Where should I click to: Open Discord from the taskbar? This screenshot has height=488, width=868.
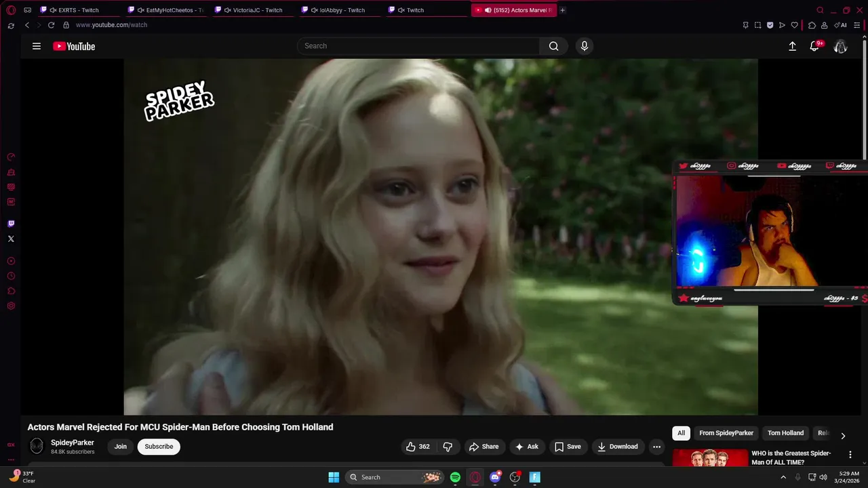click(496, 477)
